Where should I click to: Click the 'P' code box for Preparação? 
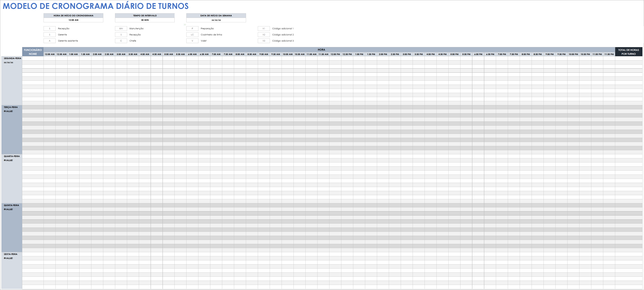click(192, 29)
